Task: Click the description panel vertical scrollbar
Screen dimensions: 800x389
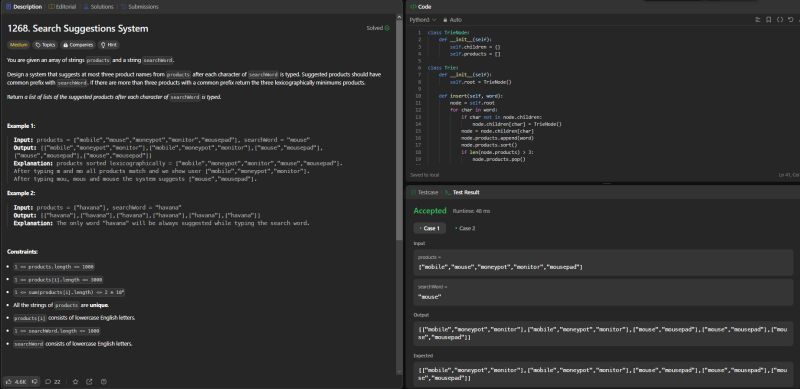Action: pos(399,194)
